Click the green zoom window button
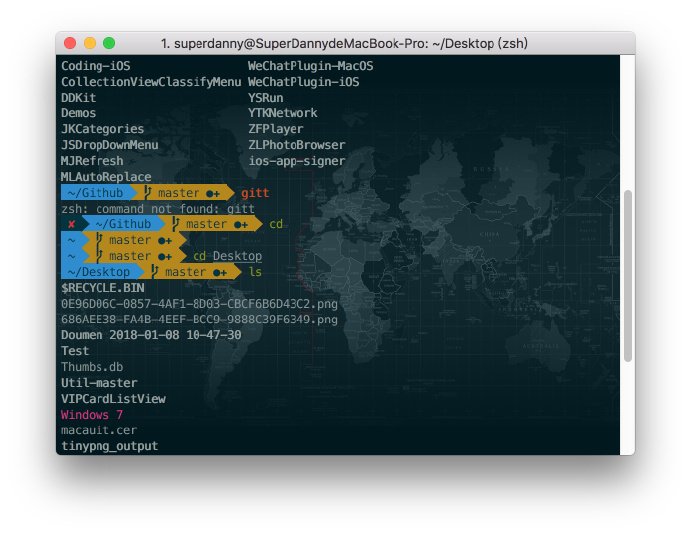This screenshot has width=690, height=534. click(x=109, y=43)
